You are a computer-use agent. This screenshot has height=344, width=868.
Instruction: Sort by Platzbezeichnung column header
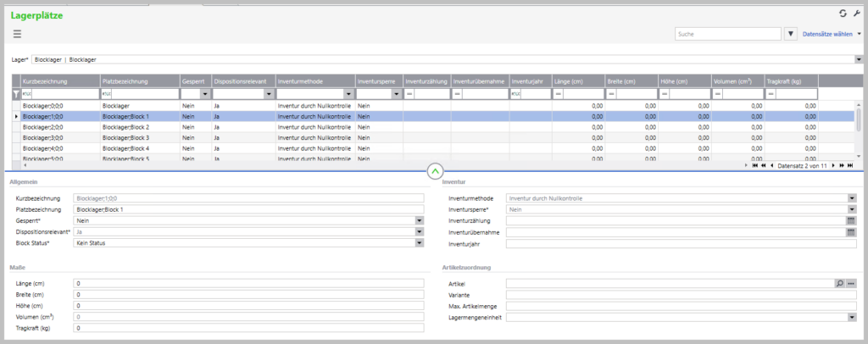(x=140, y=81)
